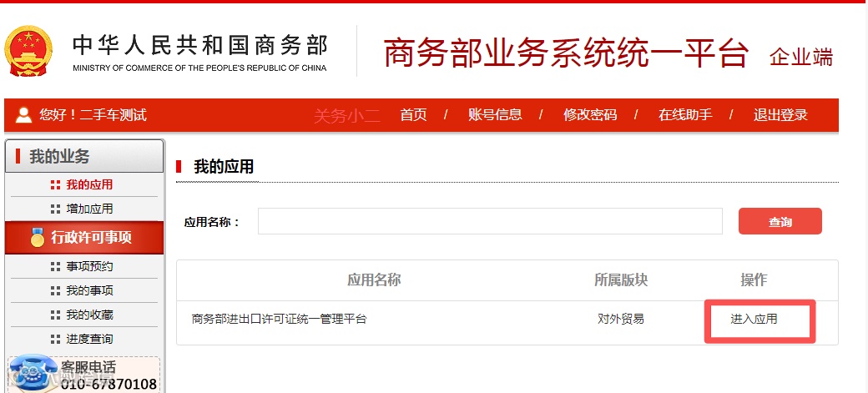Click the 所属版块 column header
The image size is (868, 393).
(621, 280)
